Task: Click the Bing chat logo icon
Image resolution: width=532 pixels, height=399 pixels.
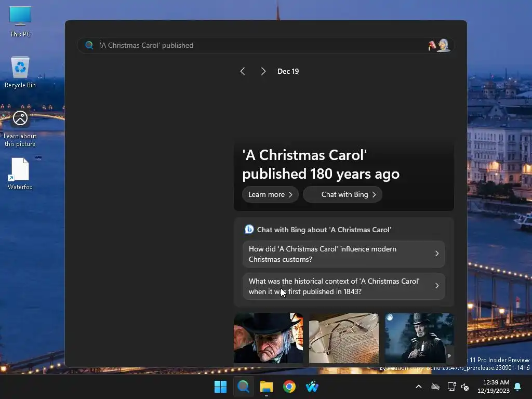Action: point(249,229)
